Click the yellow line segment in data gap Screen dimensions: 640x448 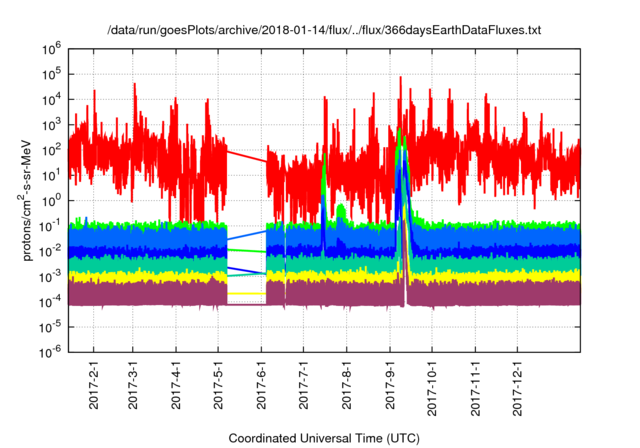pos(247,293)
